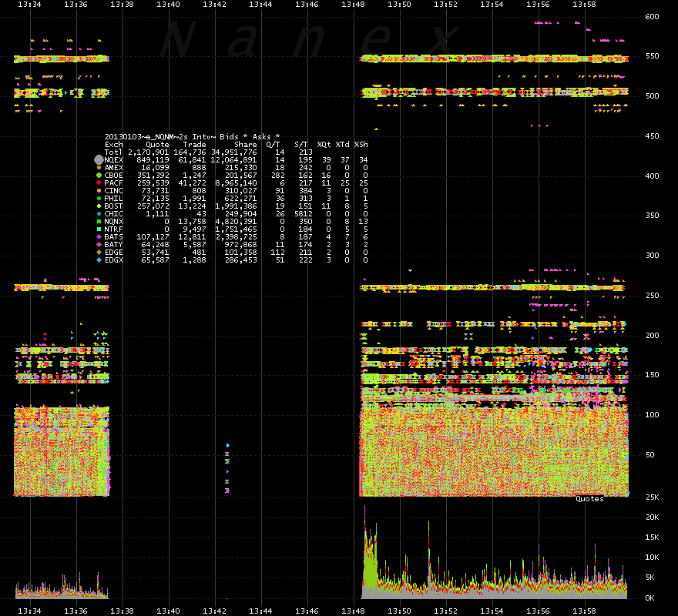The image size is (678, 616).
Task: Click NQNX share value '4,820,391'
Action: (x=236, y=221)
